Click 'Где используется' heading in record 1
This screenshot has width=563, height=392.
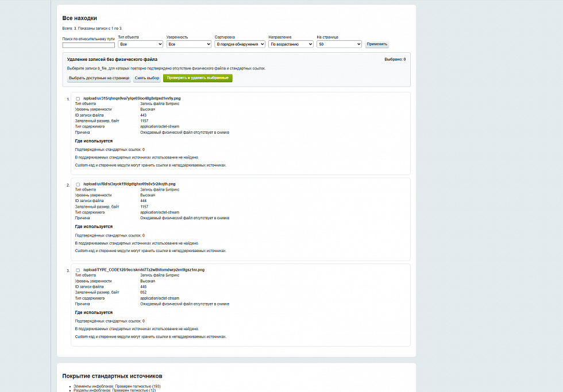click(94, 141)
